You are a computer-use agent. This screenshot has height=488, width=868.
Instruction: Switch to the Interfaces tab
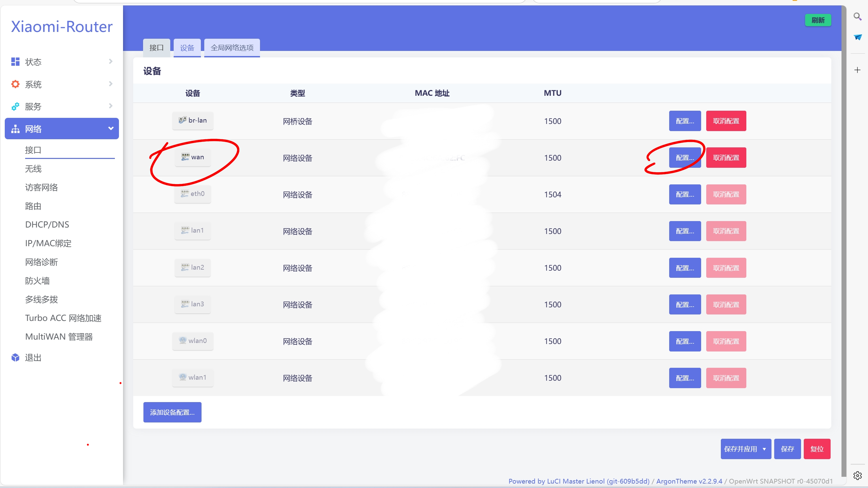pos(156,48)
